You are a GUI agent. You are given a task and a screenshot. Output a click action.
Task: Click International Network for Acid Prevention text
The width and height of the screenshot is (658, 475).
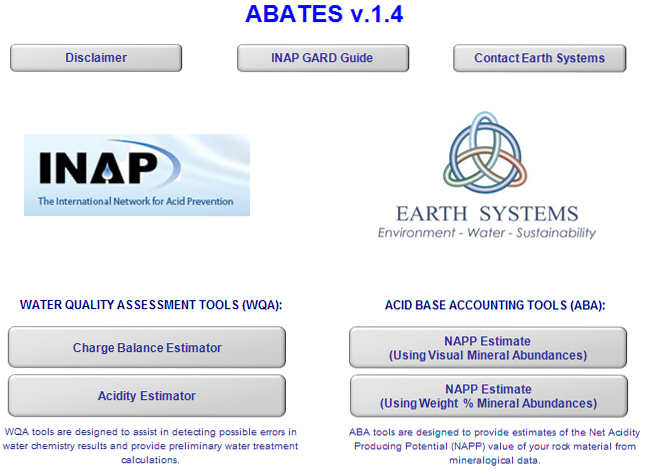[136, 201]
